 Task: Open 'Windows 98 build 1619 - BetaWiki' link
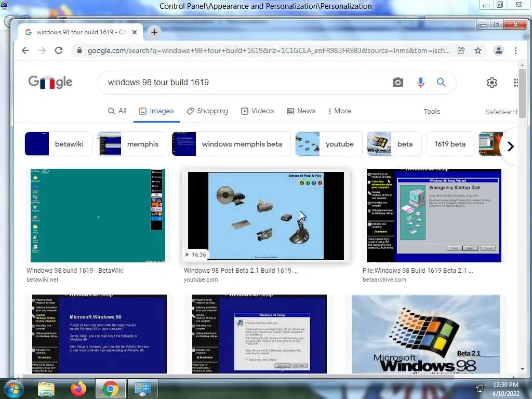(x=75, y=270)
